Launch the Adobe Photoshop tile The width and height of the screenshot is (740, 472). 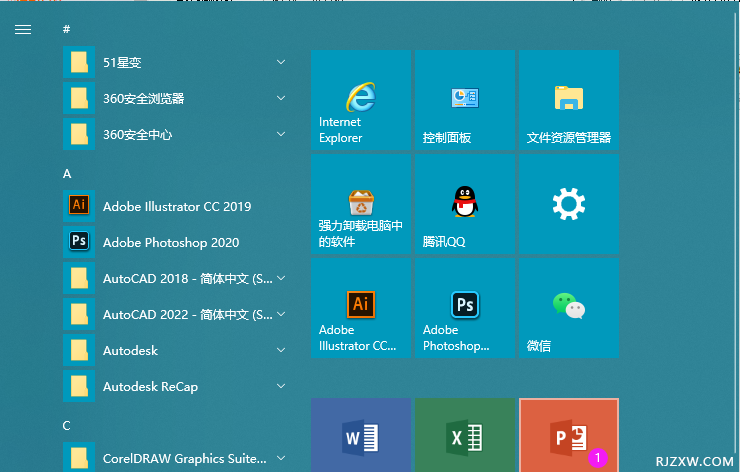pyautogui.click(x=465, y=308)
